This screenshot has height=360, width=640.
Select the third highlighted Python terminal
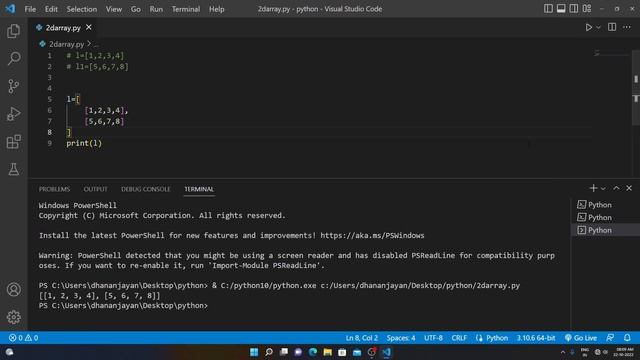click(605, 230)
